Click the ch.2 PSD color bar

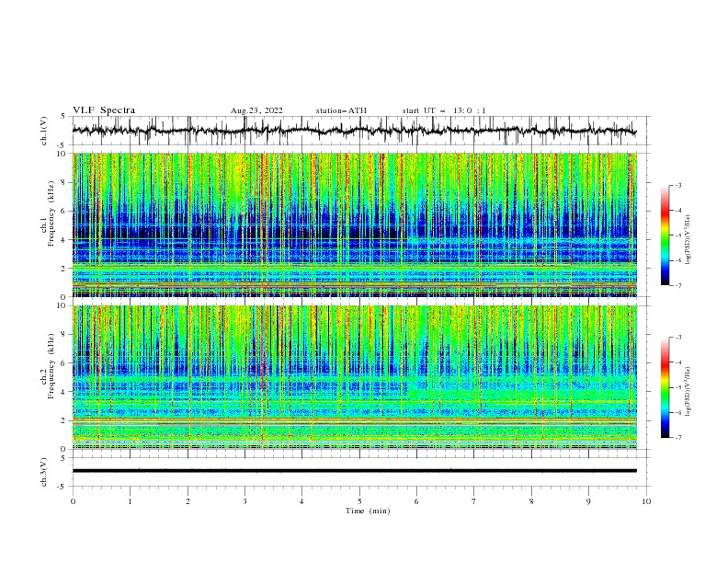tap(665, 387)
